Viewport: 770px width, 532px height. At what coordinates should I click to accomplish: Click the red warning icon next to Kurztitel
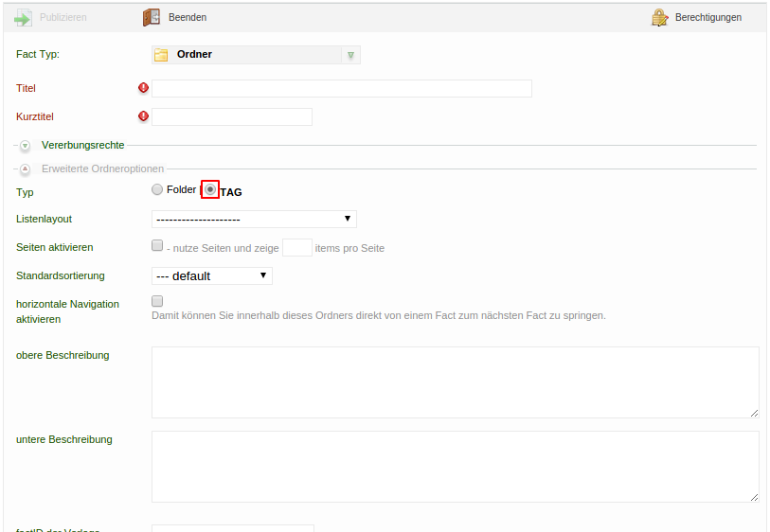tap(144, 116)
